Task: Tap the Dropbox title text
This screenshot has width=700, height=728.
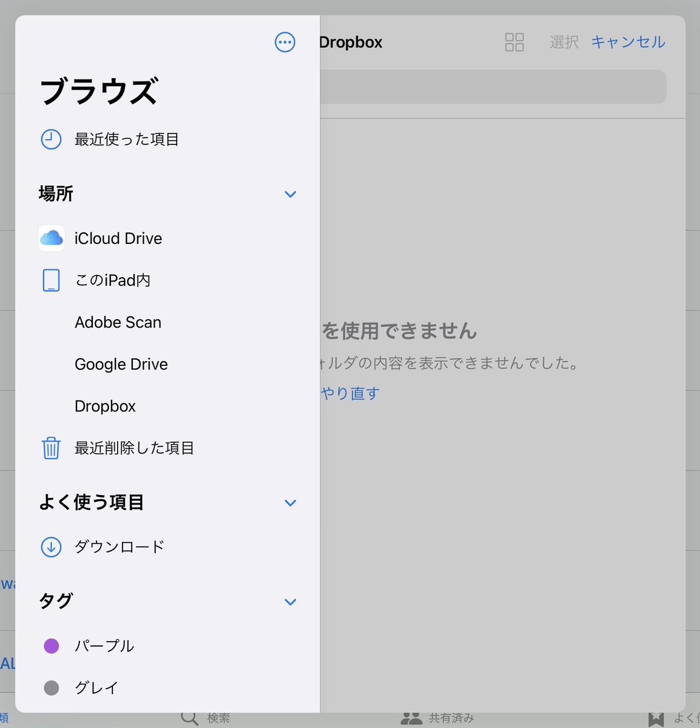Action: (x=351, y=42)
